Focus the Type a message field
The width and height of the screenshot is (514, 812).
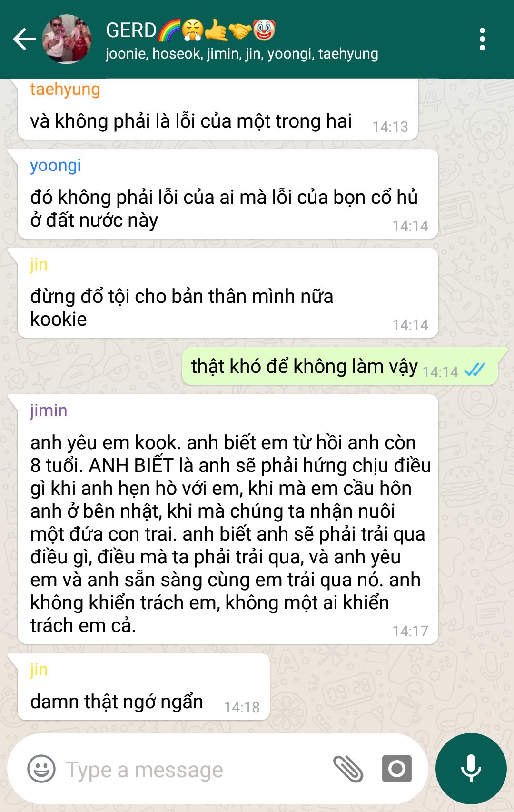click(x=190, y=769)
